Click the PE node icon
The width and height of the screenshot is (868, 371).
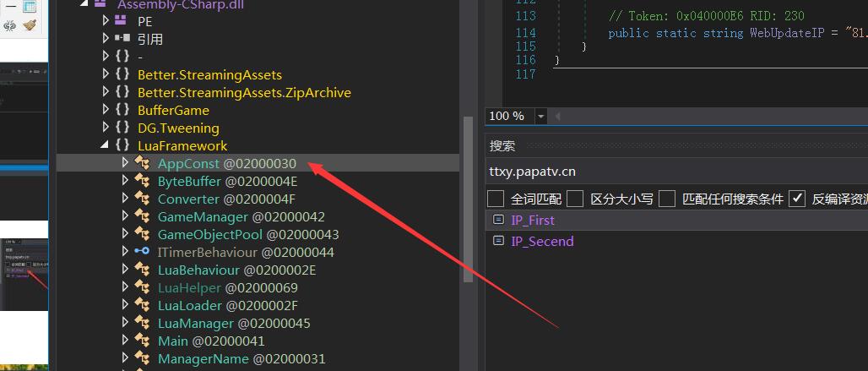(122, 21)
